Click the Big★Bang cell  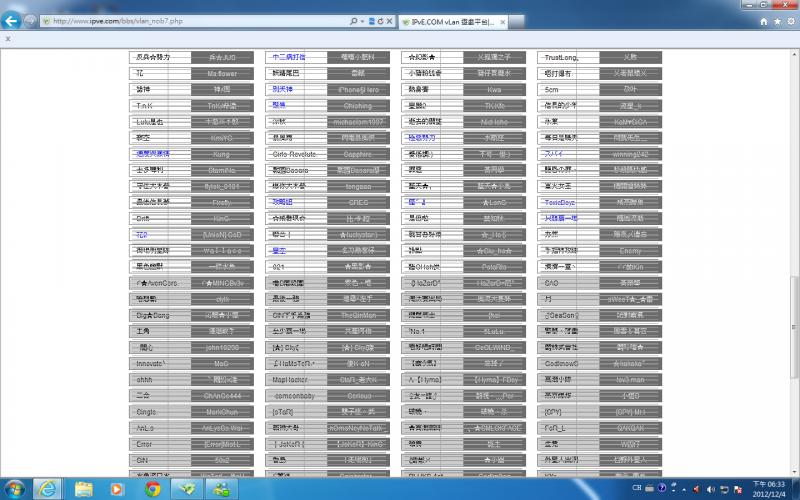click(x=160, y=315)
